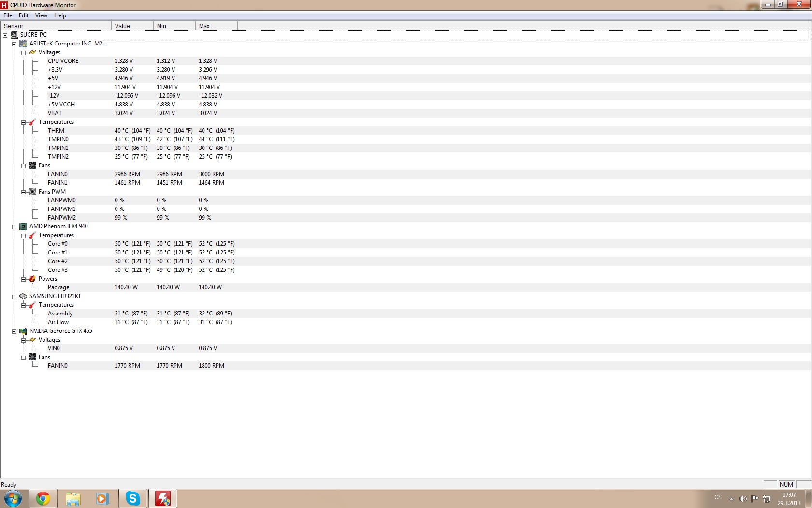Click the motherboard Temperatures thermometer icon
Viewport: 812px width, 508px height.
click(x=32, y=122)
